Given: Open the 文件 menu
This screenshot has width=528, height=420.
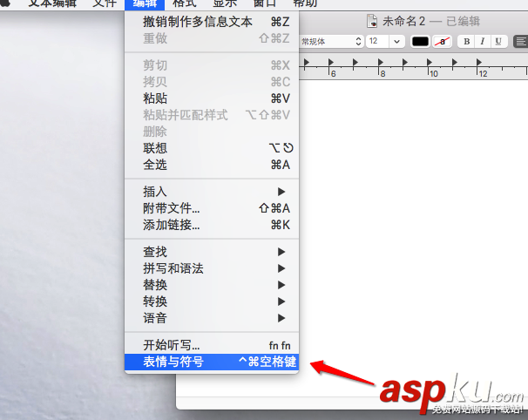Looking at the screenshot, I should [x=105, y=3].
